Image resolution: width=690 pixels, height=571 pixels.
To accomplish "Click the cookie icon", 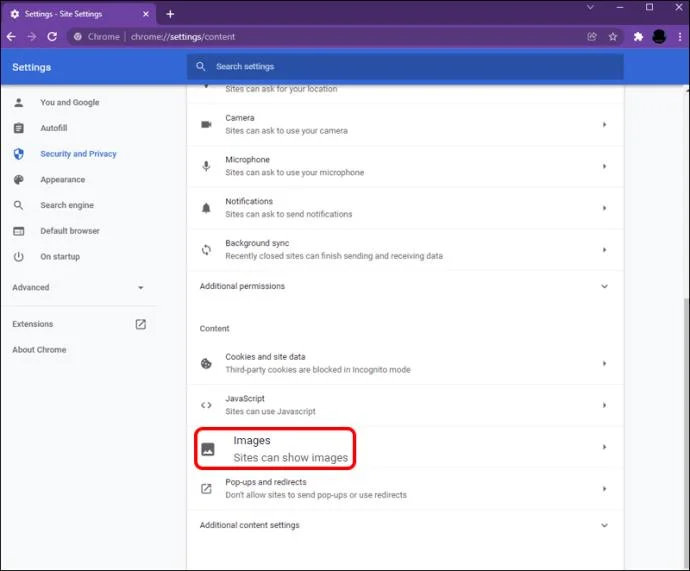I will click(x=206, y=363).
